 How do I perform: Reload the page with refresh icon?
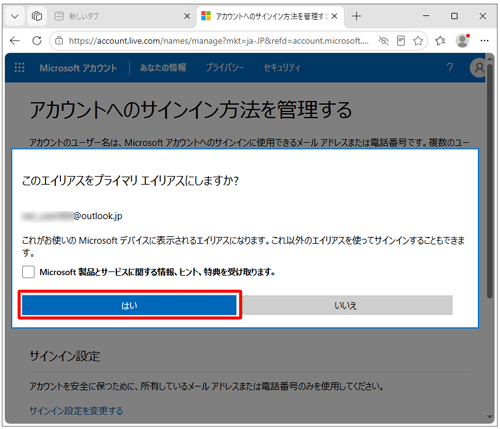click(x=37, y=41)
